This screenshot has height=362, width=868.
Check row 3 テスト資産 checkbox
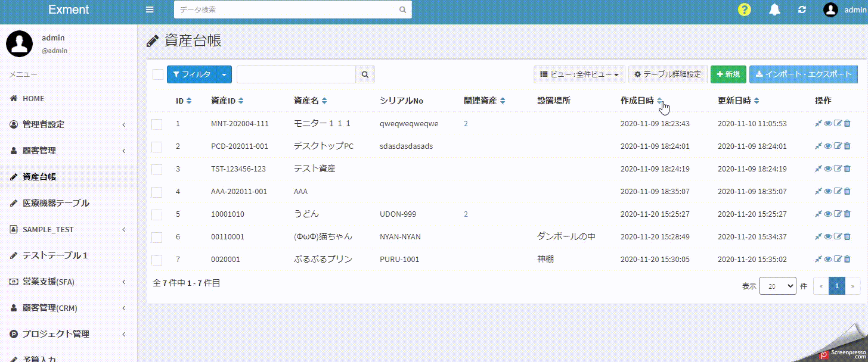pos(157,170)
